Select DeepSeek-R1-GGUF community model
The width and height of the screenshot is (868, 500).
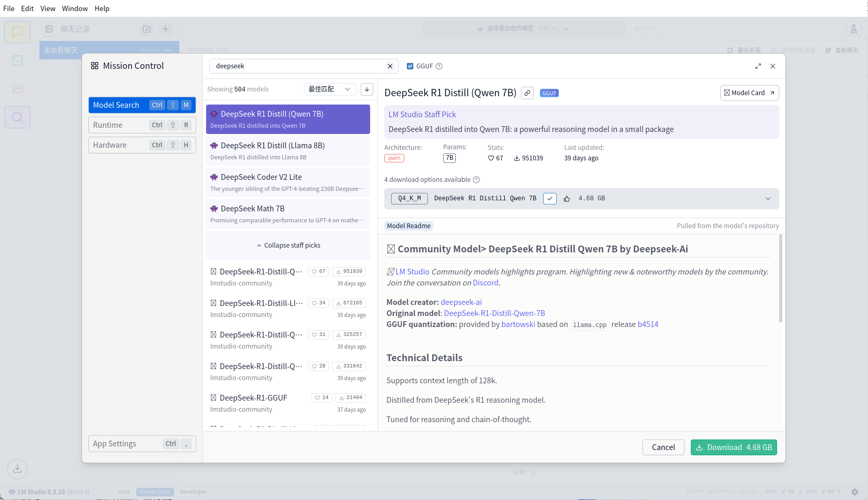click(x=288, y=403)
